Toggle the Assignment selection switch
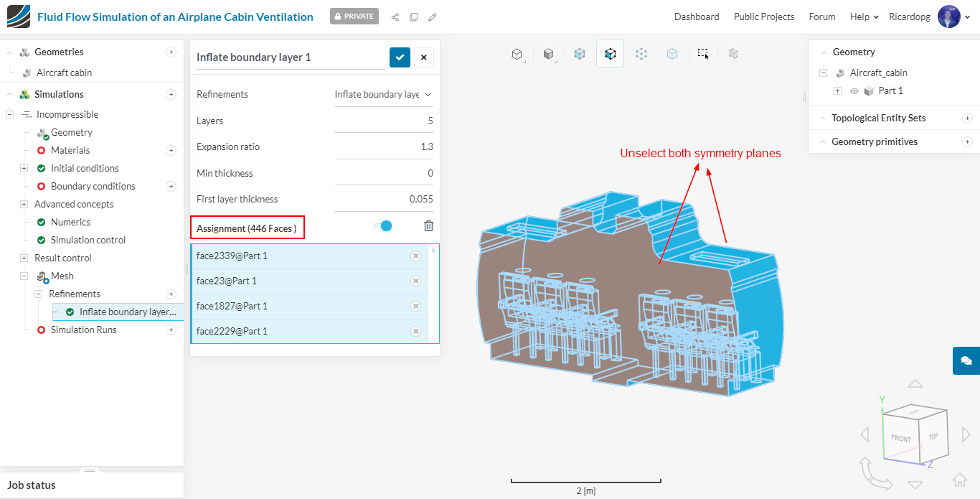Viewport: 980px width, 499px height. coord(383,226)
